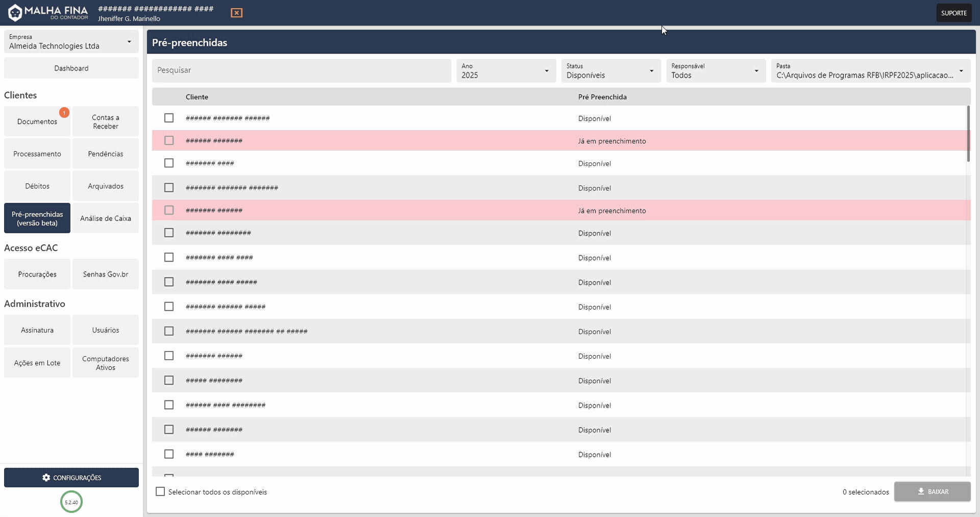This screenshot has width=980, height=517.
Task: Click the BAIXAR button
Action: pos(933,491)
